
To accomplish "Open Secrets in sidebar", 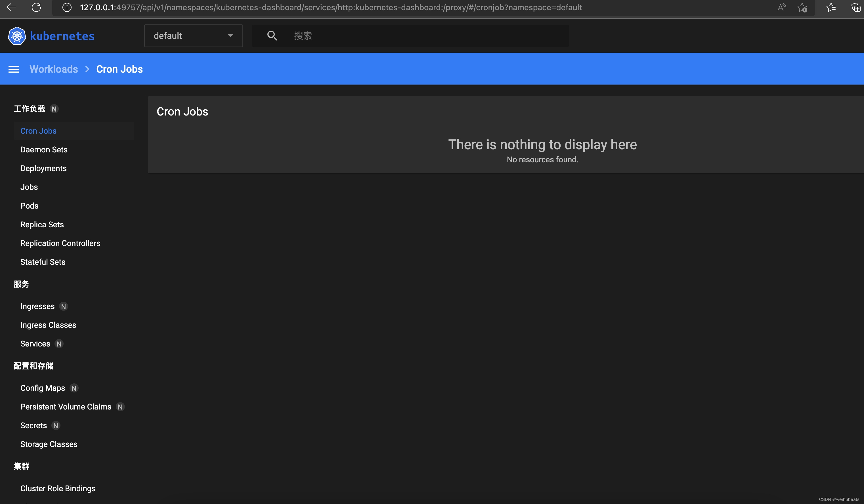I will (33, 425).
